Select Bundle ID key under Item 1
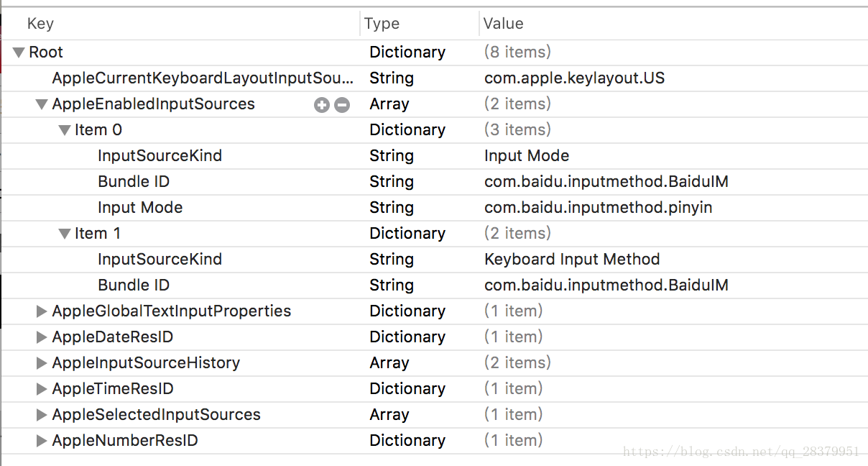 point(134,285)
